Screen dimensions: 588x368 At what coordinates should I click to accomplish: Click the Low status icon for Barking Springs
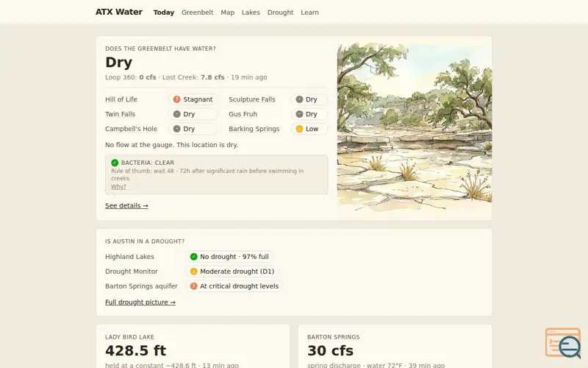tap(299, 128)
